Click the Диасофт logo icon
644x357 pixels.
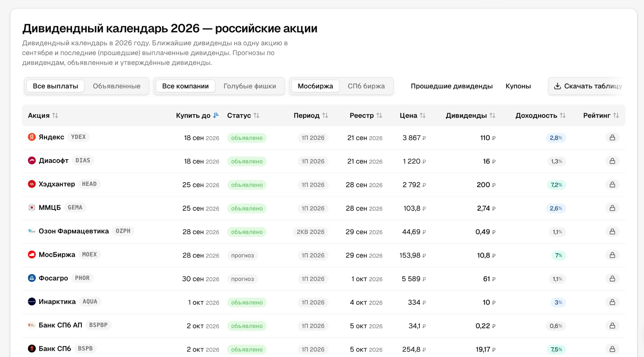pos(32,161)
